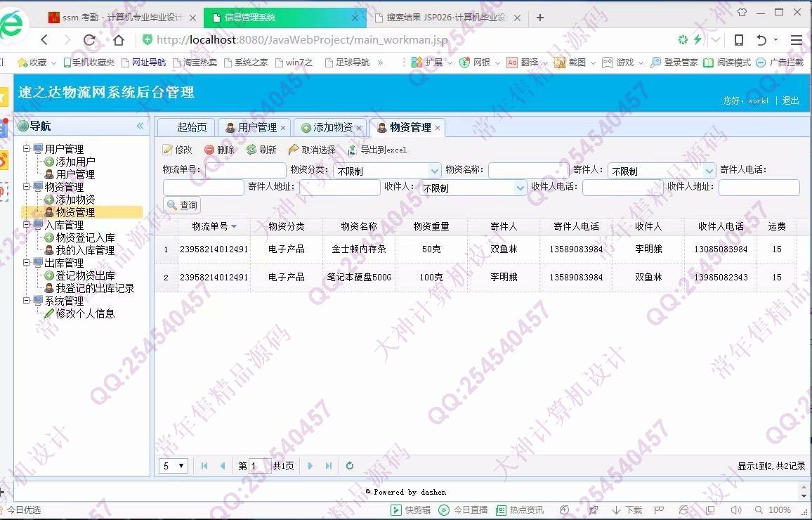812x520 pixels.
Task: Click the 刷新 refresh toolbar button
Action: coord(261,150)
